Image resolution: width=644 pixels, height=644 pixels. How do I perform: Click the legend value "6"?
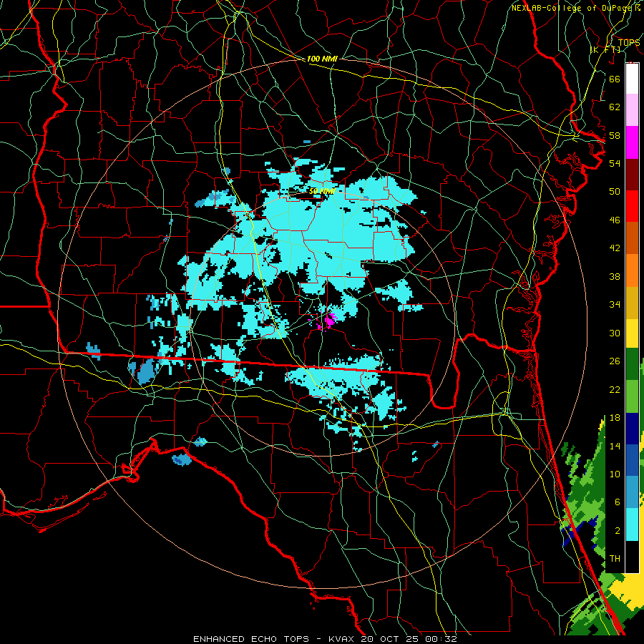pos(617,502)
